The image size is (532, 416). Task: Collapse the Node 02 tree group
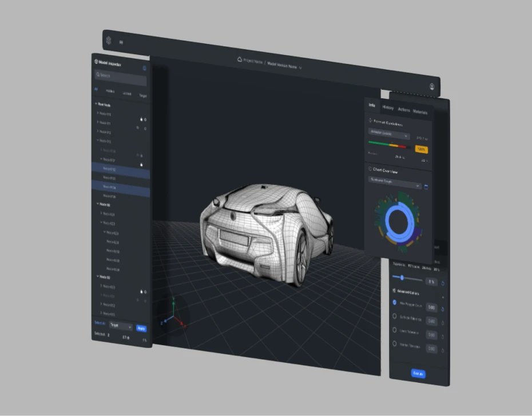click(98, 204)
